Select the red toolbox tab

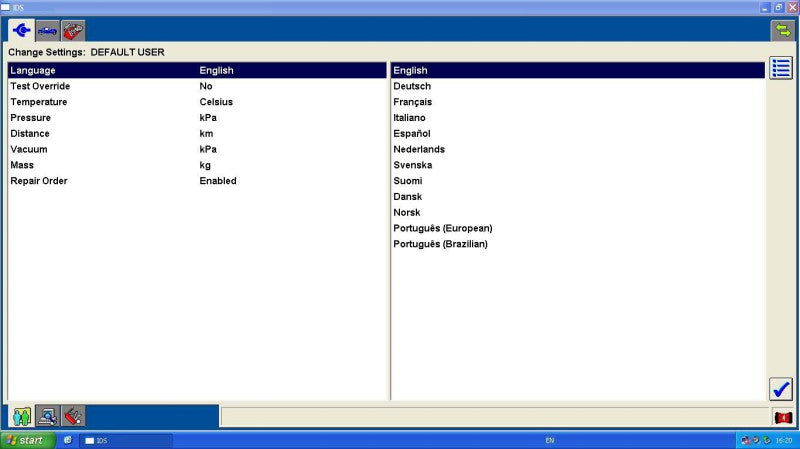73,31
